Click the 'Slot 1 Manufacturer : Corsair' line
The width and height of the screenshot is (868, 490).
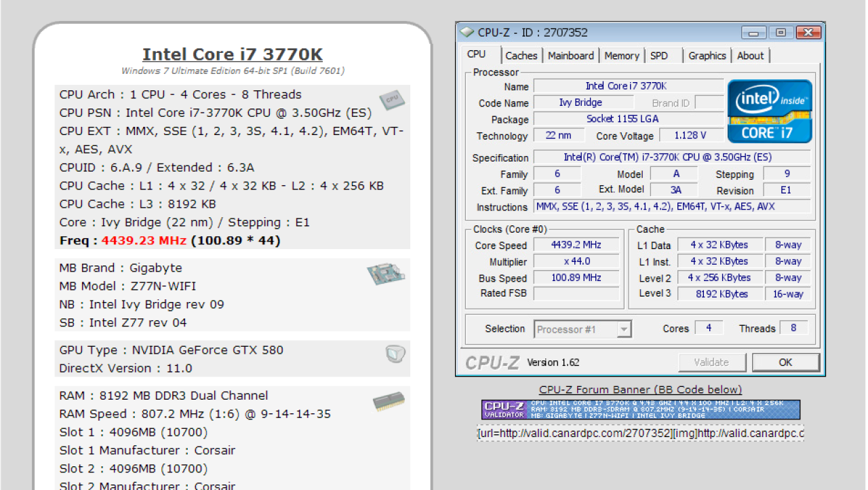pyautogui.click(x=147, y=451)
